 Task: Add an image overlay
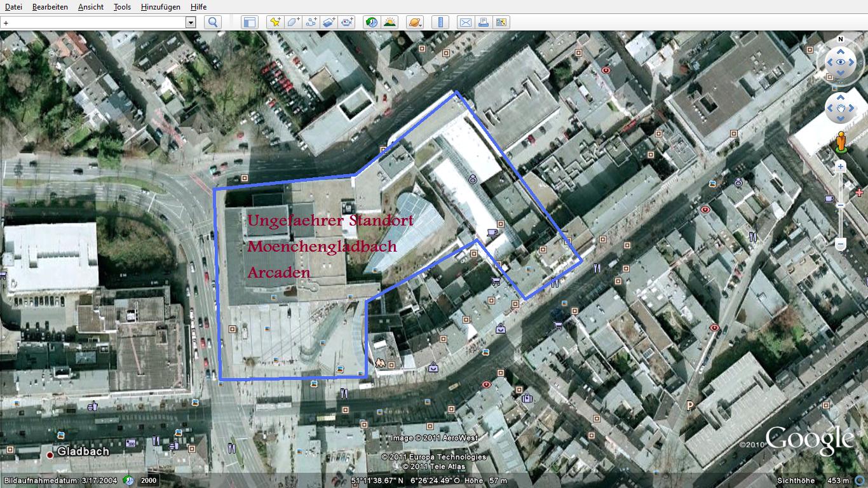click(329, 22)
